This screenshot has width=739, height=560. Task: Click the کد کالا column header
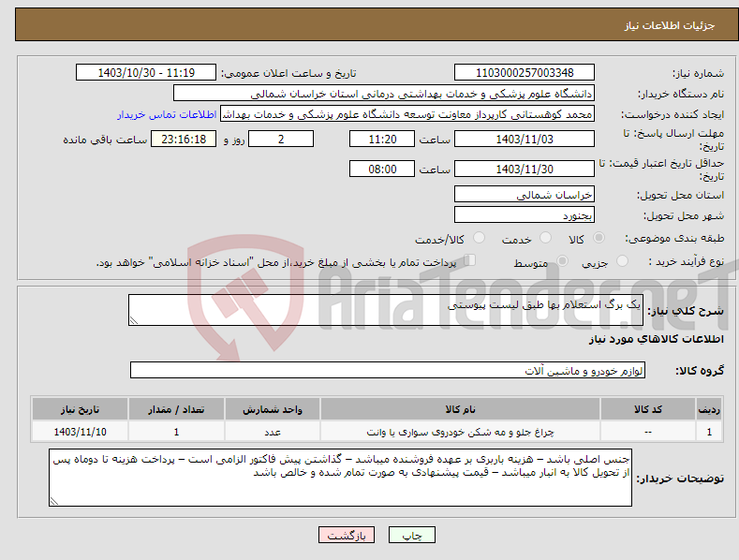pyautogui.click(x=647, y=409)
